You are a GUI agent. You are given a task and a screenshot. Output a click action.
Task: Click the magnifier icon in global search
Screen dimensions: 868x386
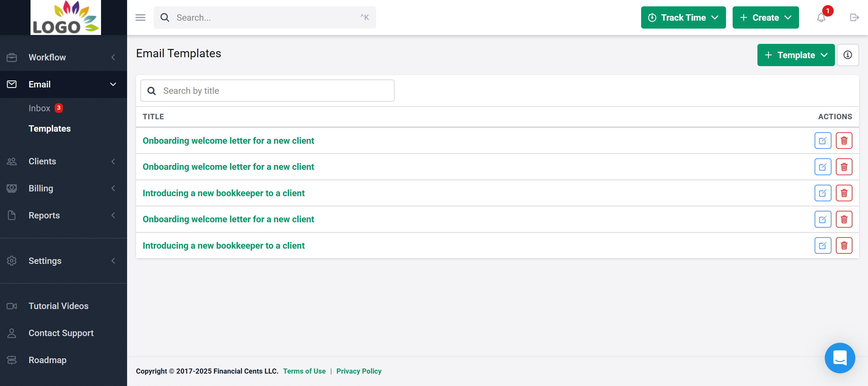pos(165,17)
